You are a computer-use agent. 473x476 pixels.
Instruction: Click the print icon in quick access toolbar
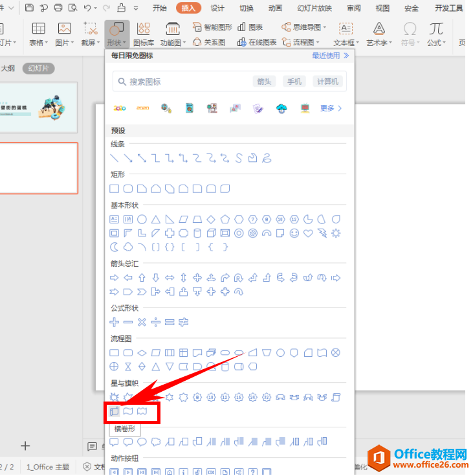(x=58, y=8)
